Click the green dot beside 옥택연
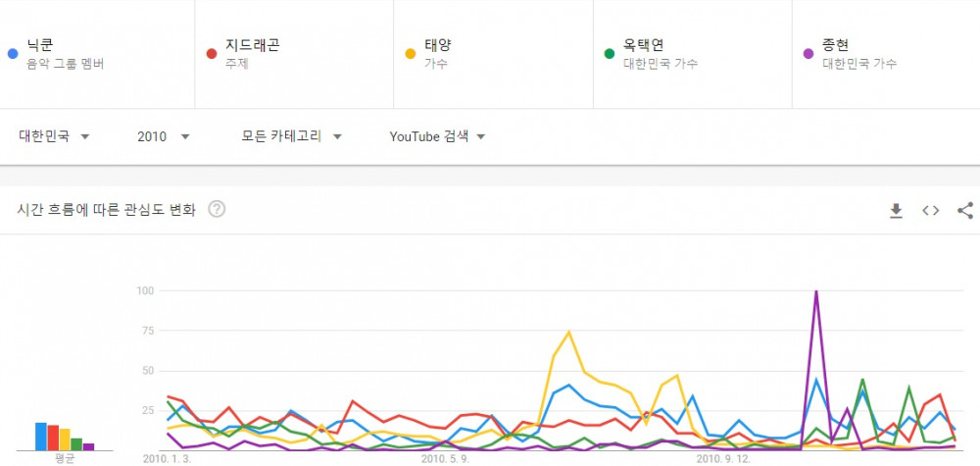The width and height of the screenshot is (980, 466). pos(610,54)
